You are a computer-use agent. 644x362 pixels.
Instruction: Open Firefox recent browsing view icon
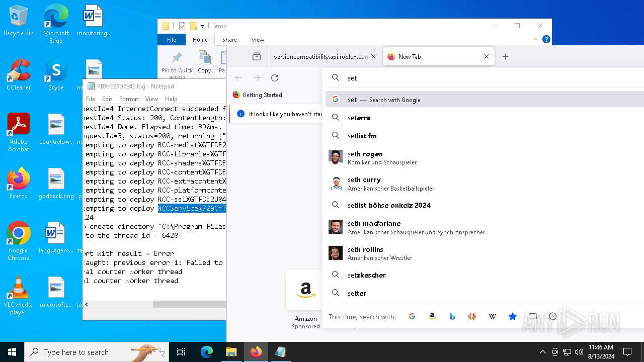pos(257,57)
